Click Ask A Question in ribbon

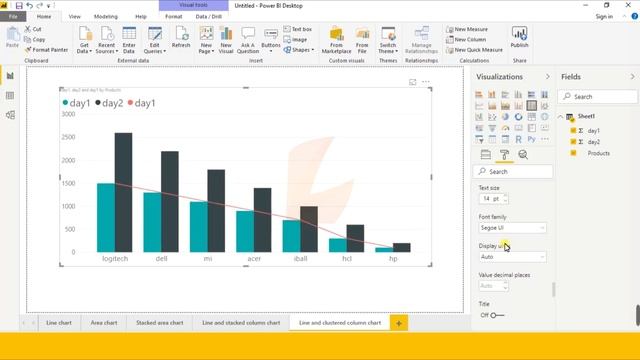(x=248, y=40)
